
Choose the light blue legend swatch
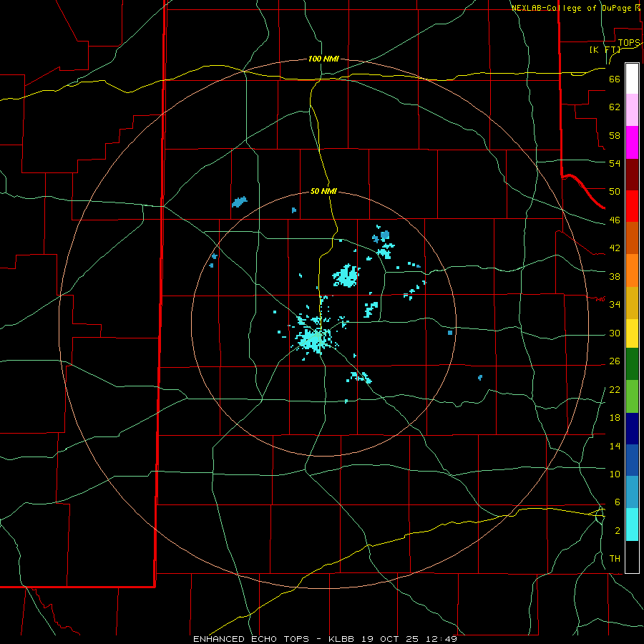[632, 492]
